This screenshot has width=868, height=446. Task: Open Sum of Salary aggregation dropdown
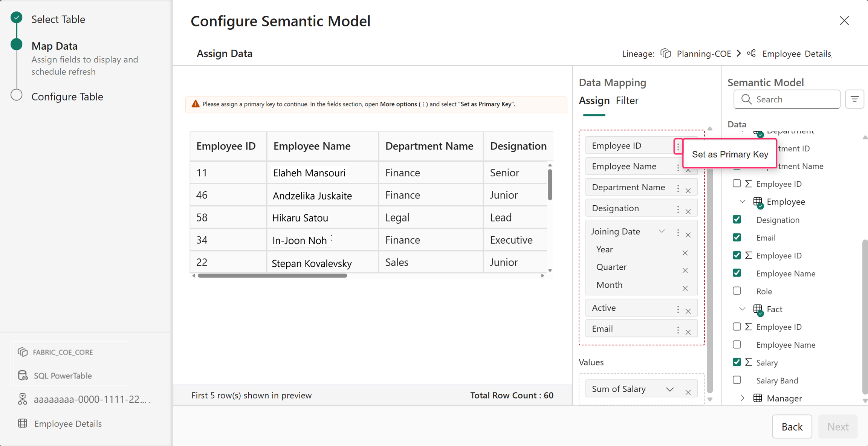(669, 389)
